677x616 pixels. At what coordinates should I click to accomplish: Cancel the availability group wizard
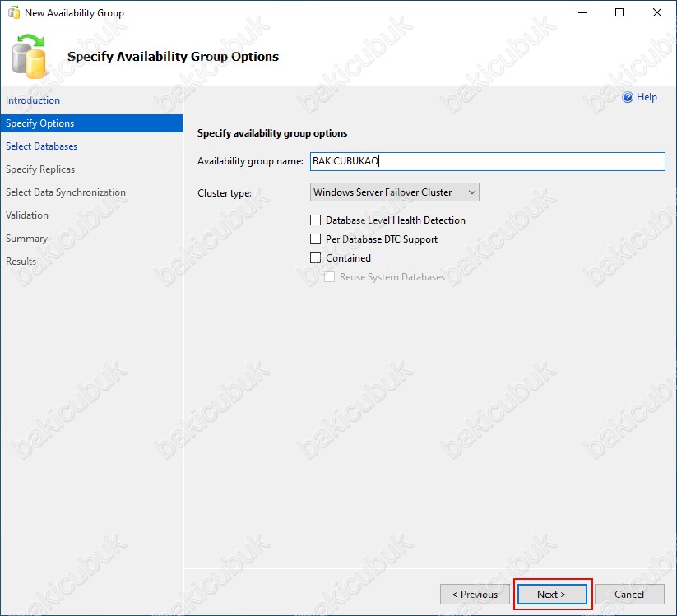click(629, 595)
